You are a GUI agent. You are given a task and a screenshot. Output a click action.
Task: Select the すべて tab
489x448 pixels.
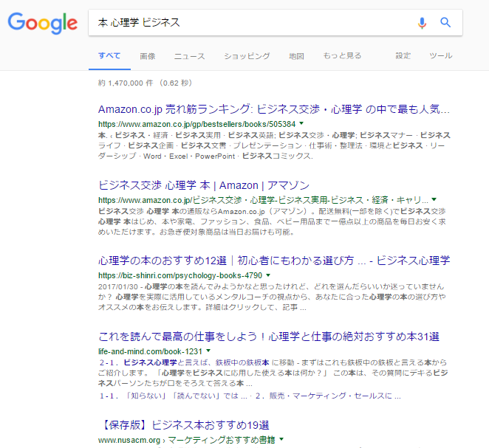(x=109, y=56)
